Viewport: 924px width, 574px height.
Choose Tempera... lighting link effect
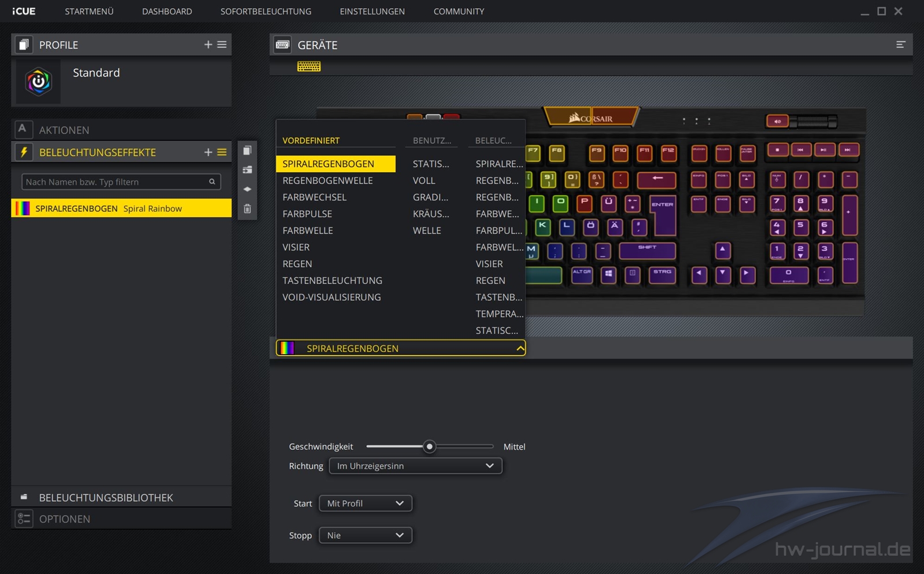500,314
